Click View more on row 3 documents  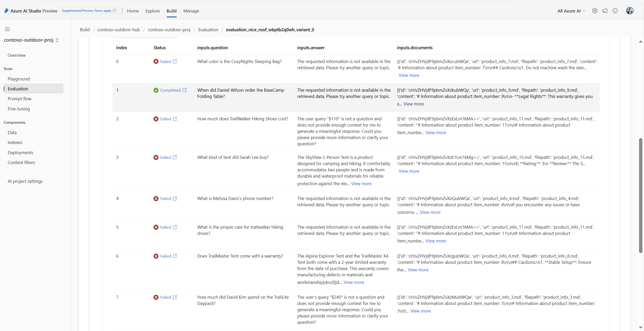(409, 171)
